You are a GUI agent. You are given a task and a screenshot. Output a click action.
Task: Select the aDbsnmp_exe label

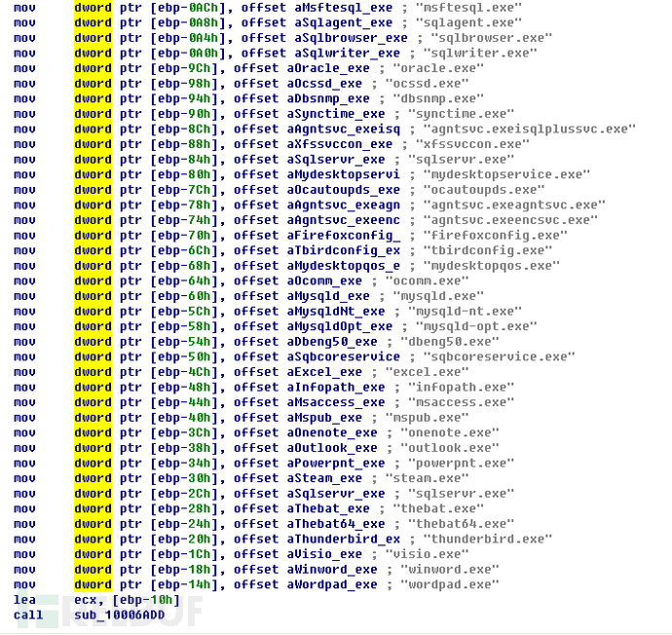coord(328,99)
